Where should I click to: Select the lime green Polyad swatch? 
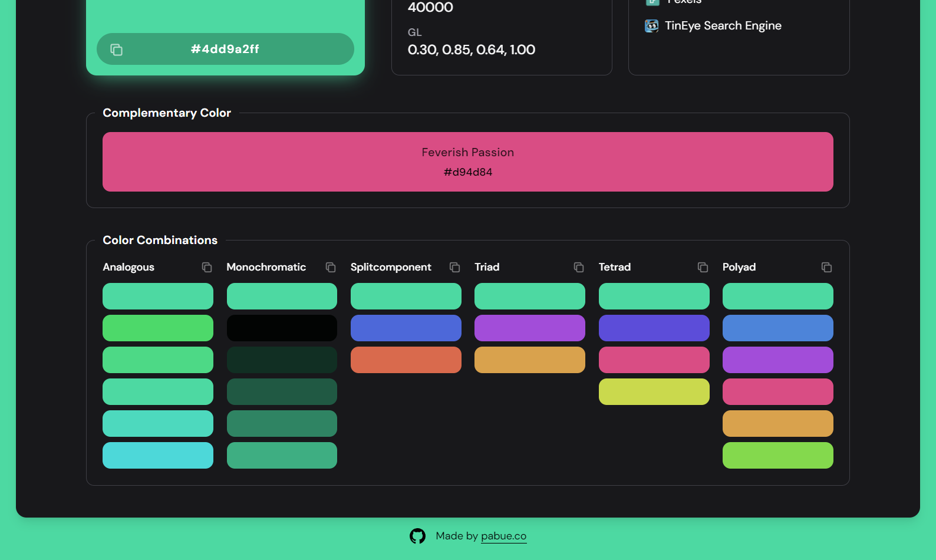(x=778, y=455)
